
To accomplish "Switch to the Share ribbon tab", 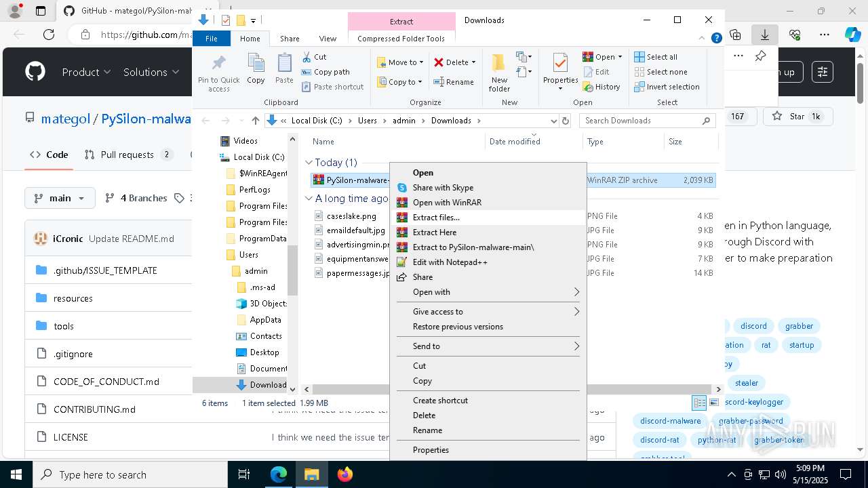I will [x=290, y=39].
